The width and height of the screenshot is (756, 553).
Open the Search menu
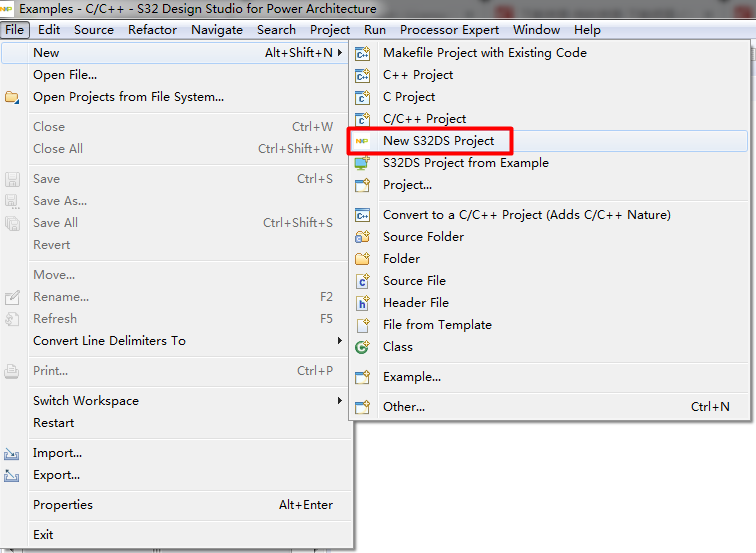276,30
